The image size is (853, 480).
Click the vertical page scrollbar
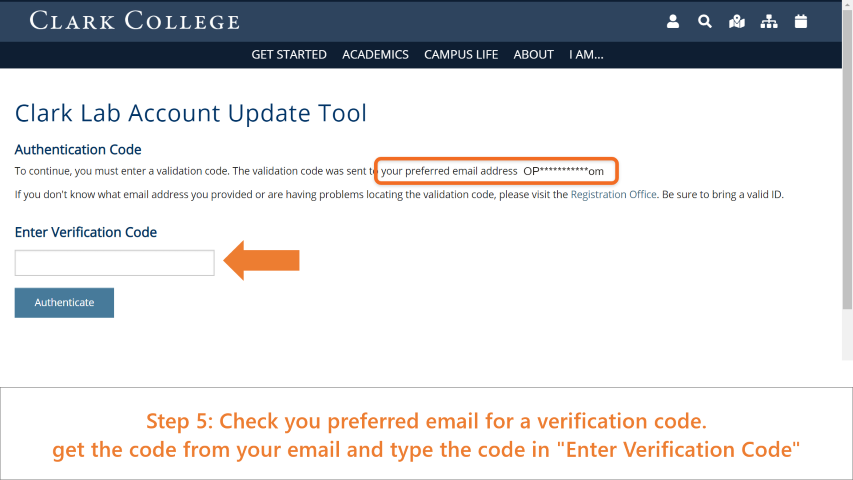coord(847,180)
